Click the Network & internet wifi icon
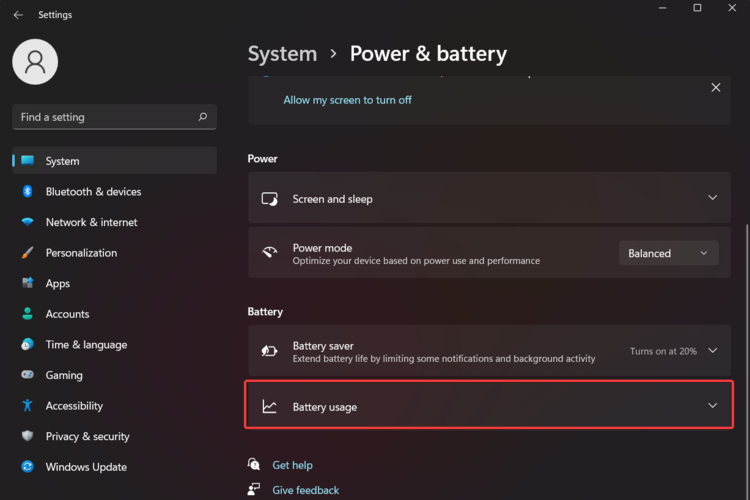 pos(28,222)
